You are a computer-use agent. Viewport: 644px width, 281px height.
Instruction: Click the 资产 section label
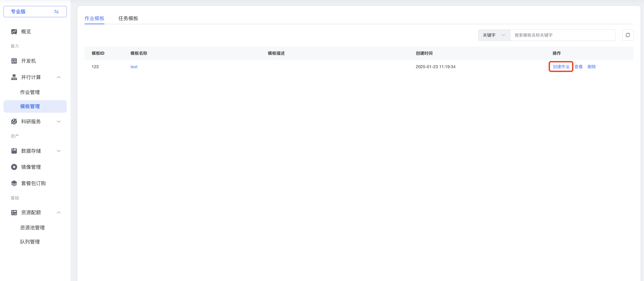tap(15, 136)
